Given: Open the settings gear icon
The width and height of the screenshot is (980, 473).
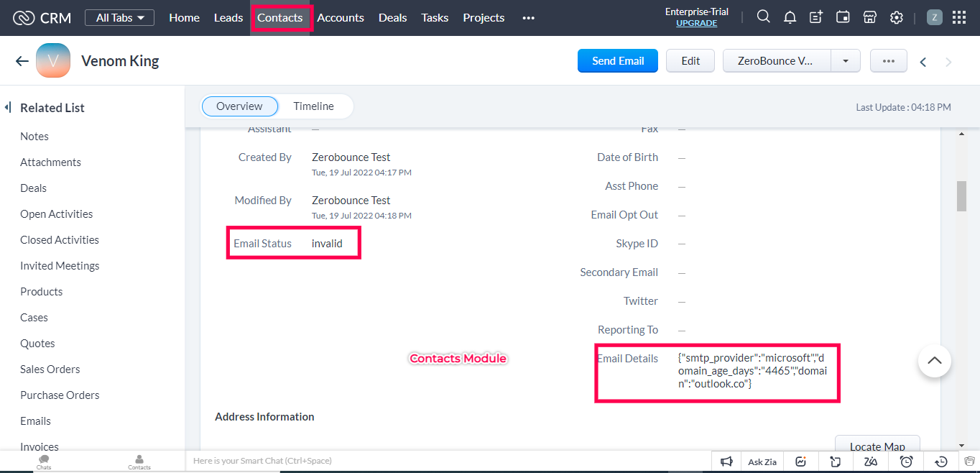Looking at the screenshot, I should click(x=897, y=17).
